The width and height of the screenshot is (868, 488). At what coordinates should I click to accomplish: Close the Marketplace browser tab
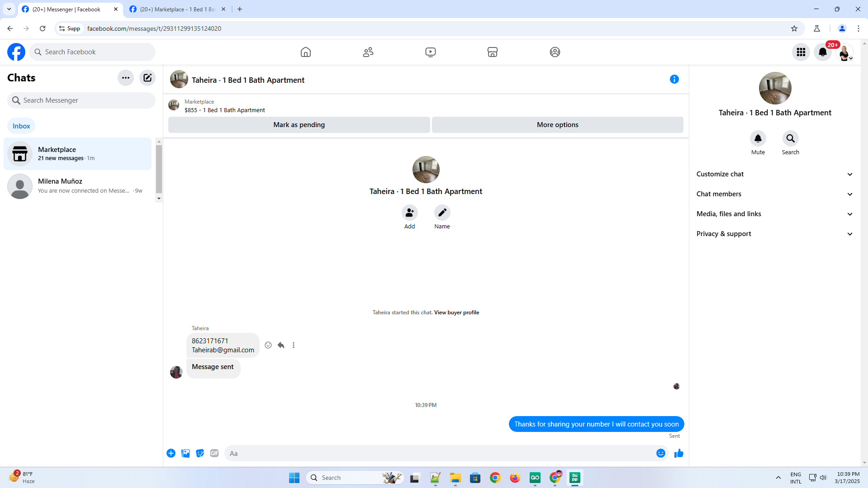pos(223,9)
